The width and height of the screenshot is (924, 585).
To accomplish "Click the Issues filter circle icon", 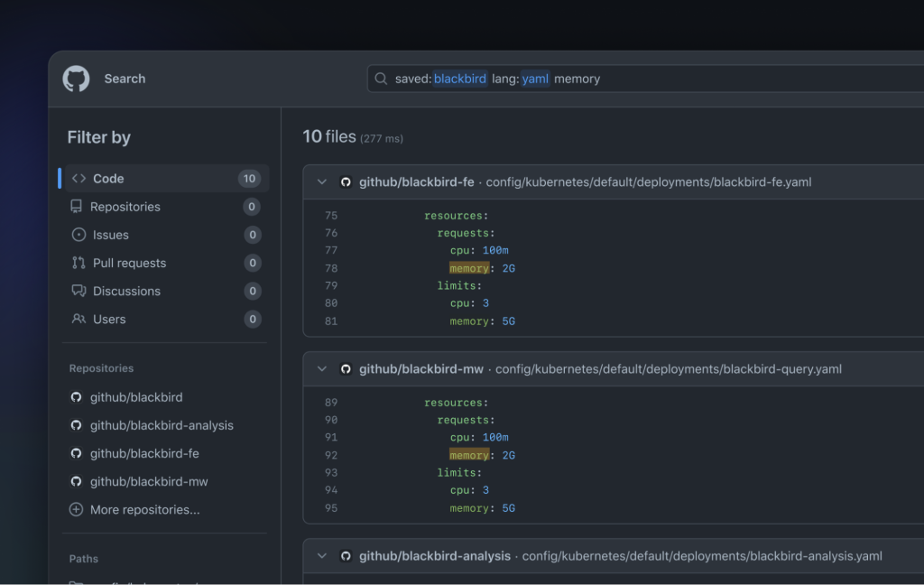I will click(78, 235).
